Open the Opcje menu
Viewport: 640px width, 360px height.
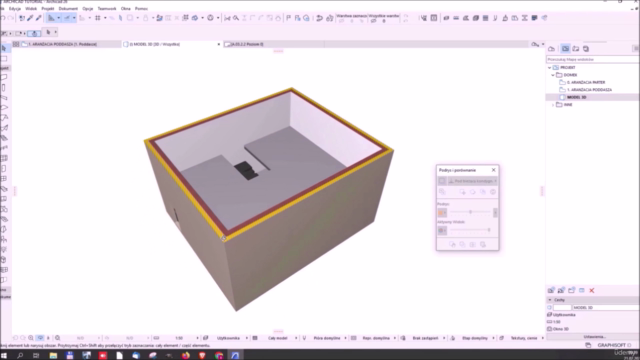click(88, 9)
